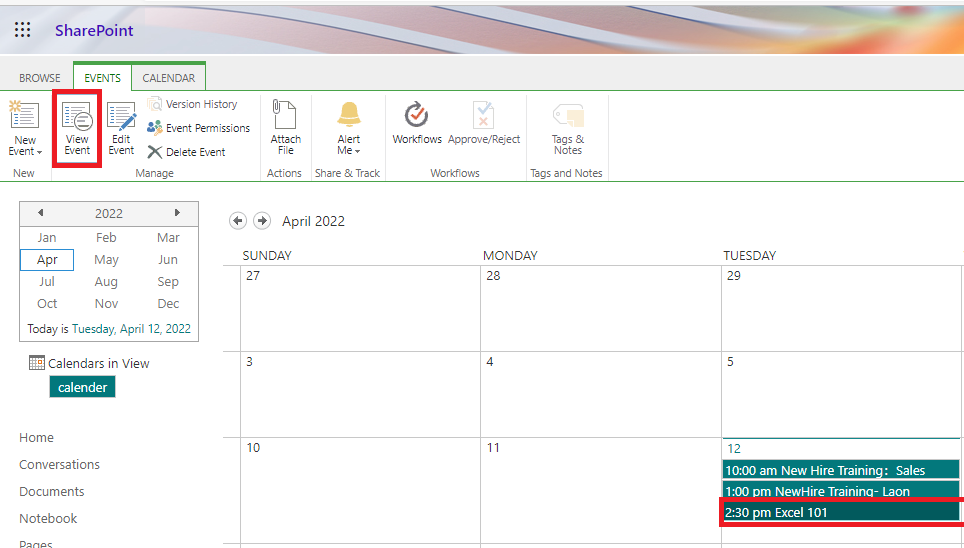Switch to the EVENTS tab
964x548 pixels.
[x=103, y=78]
